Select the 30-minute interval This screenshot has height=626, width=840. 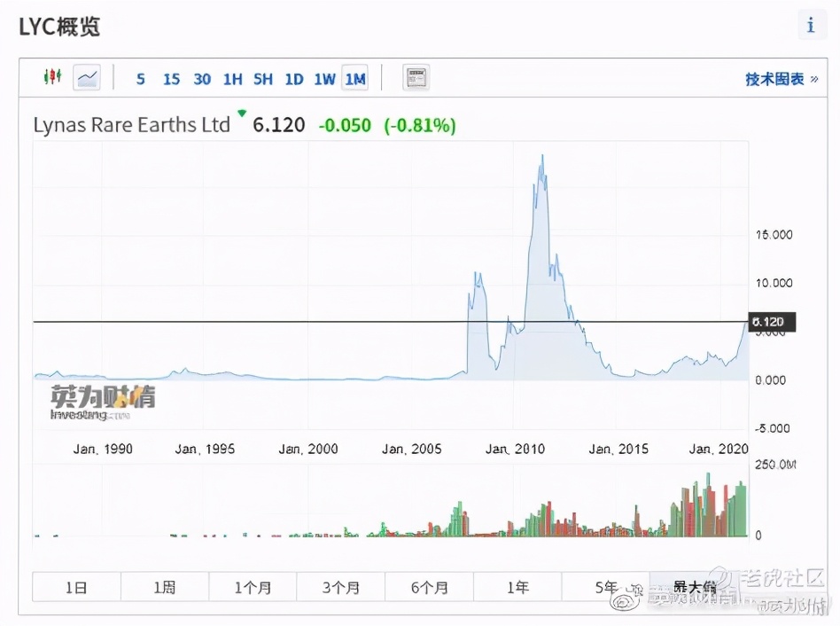[x=202, y=79]
